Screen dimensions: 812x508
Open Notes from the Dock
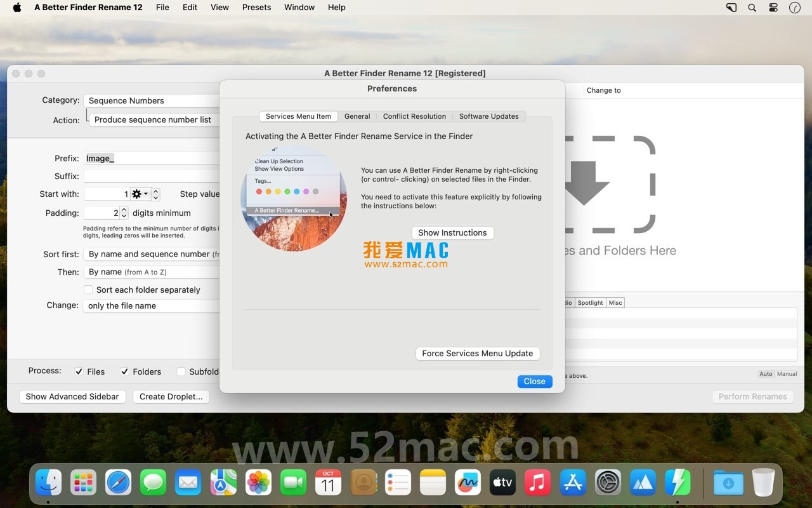[x=433, y=483]
